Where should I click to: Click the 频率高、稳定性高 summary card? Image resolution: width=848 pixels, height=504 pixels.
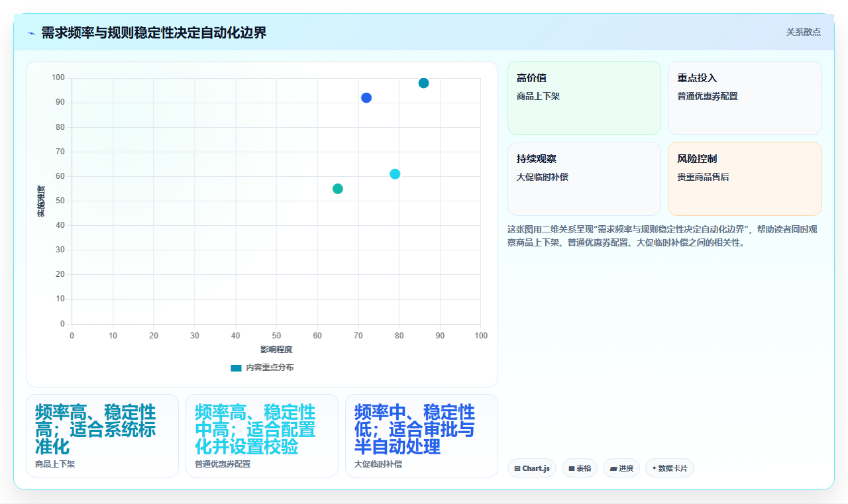pos(102,436)
